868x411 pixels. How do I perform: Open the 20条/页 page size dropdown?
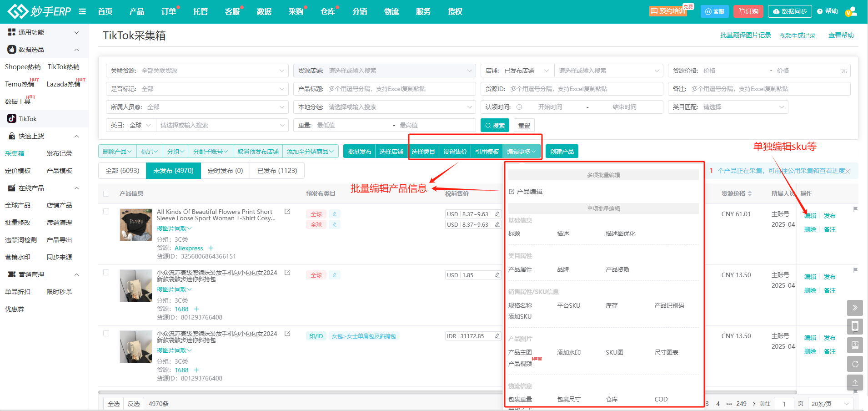[x=830, y=404]
